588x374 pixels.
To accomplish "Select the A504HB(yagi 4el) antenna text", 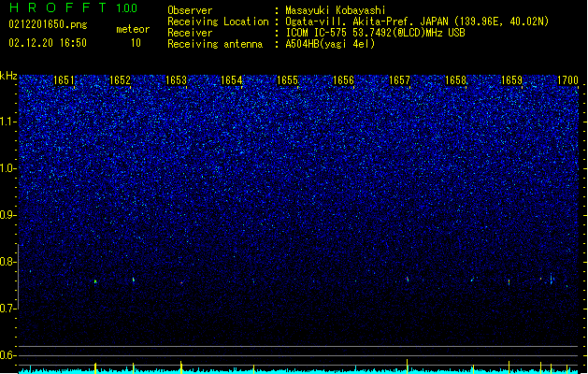I will [330, 44].
